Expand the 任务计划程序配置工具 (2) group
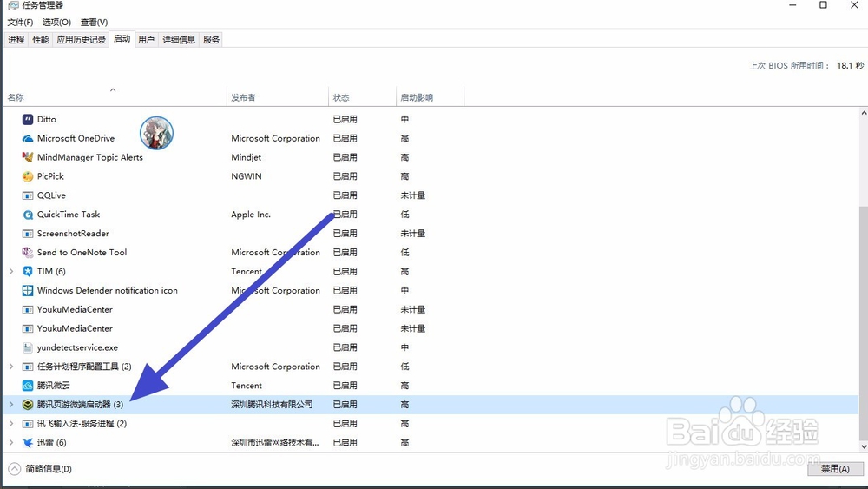The image size is (868, 489). [11, 367]
